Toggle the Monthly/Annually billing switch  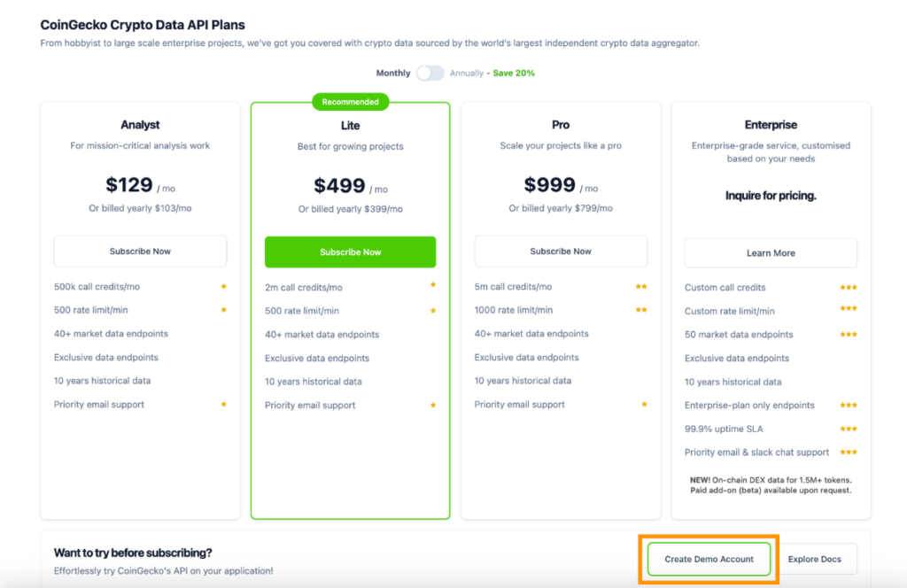(430, 73)
